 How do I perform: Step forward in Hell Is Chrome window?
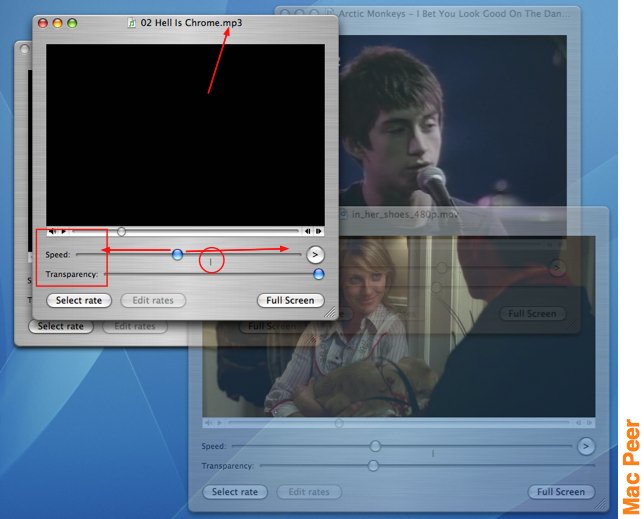pos(318,232)
